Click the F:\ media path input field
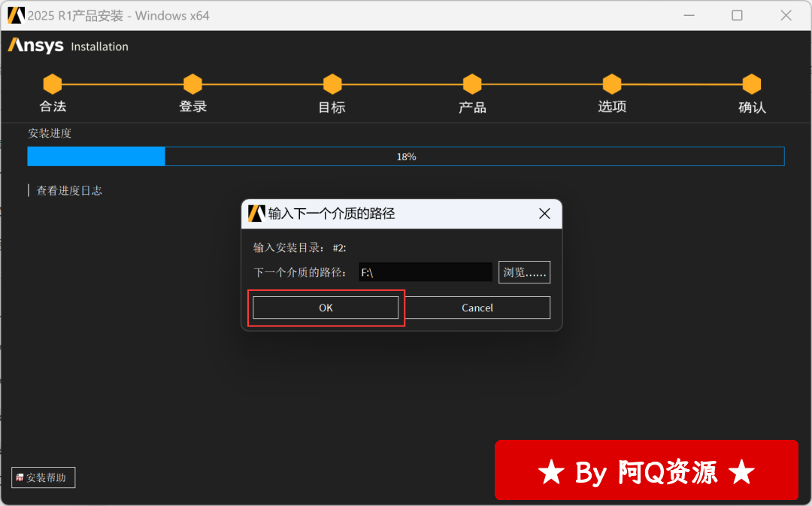Screen dimensions: 812x506 coord(425,272)
